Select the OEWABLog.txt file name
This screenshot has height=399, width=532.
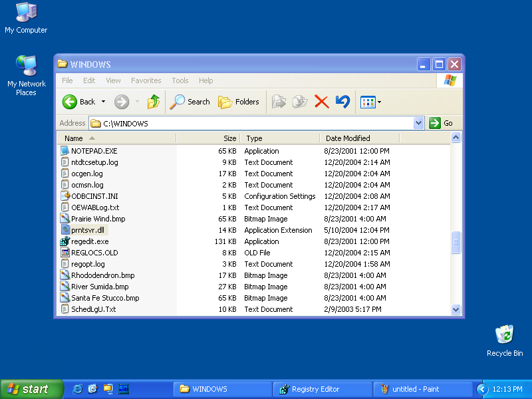[95, 207]
